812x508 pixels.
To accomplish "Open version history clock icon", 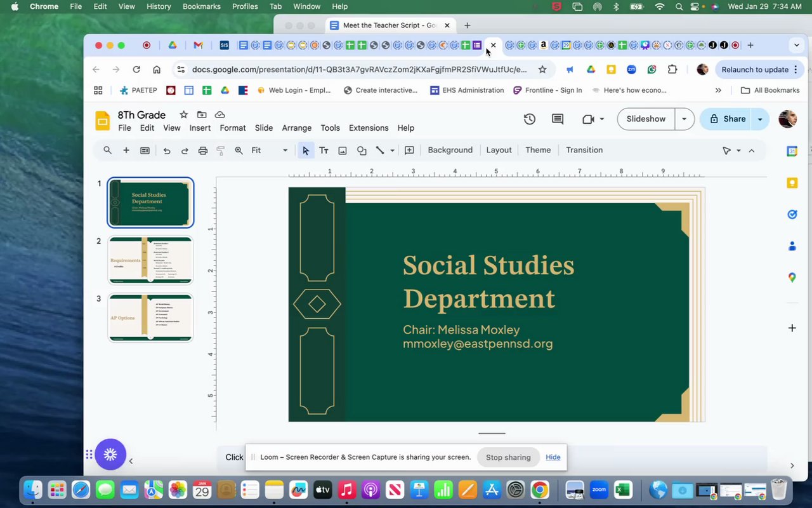I will 529,119.
